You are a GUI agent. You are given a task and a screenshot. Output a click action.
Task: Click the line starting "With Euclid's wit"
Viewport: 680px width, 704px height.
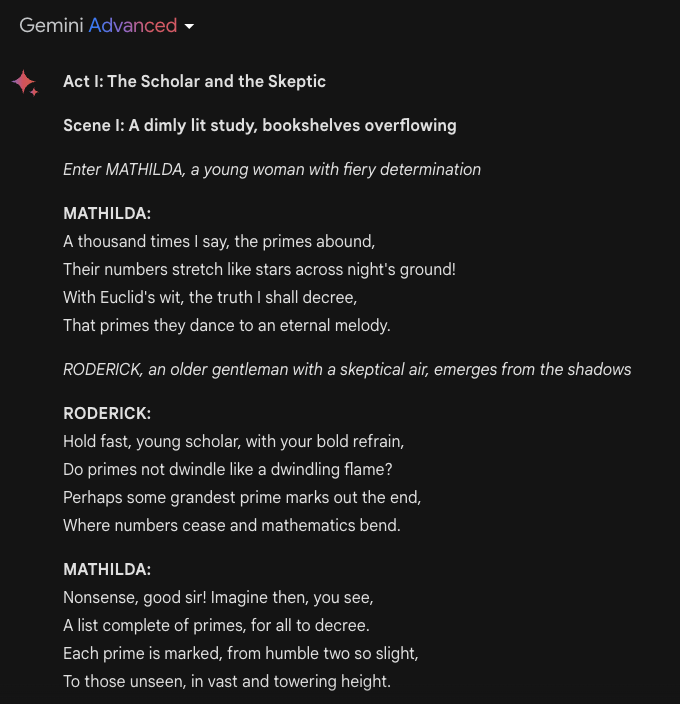click(210, 297)
